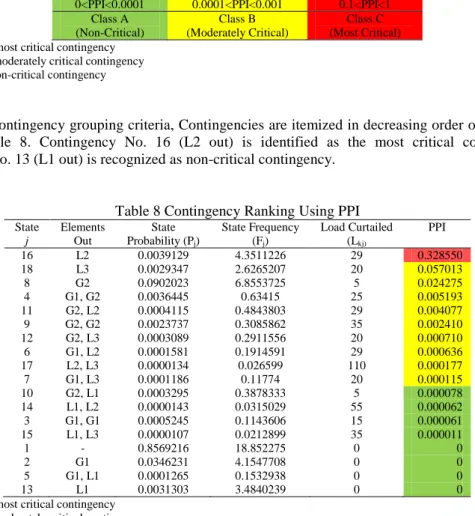Click state probability 0.0346231
Screen dimensions: 475x516
click(163, 462)
